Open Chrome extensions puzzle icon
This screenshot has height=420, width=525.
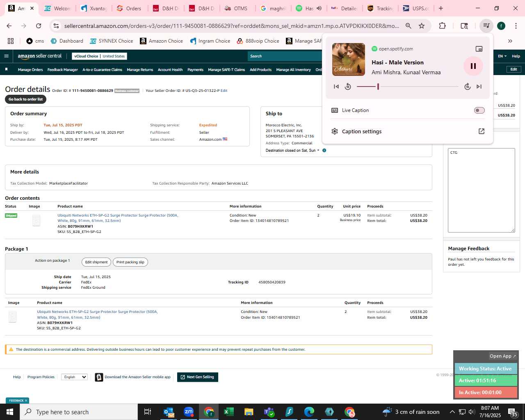pos(442,26)
